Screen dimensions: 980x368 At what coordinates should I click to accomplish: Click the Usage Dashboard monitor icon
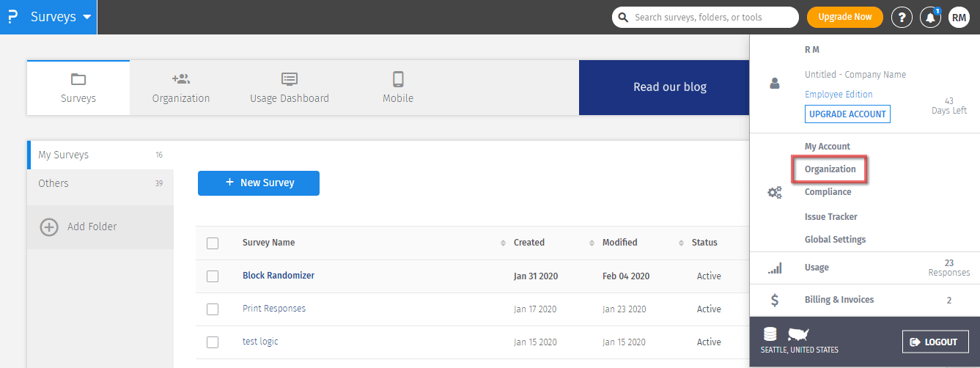pyautogui.click(x=290, y=79)
